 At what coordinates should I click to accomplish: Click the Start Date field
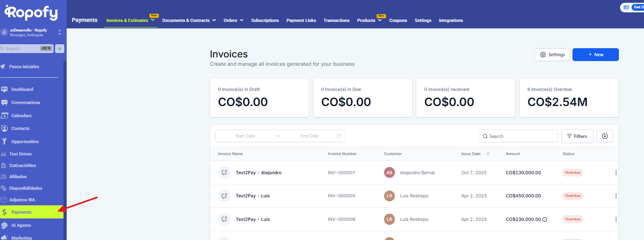point(245,136)
